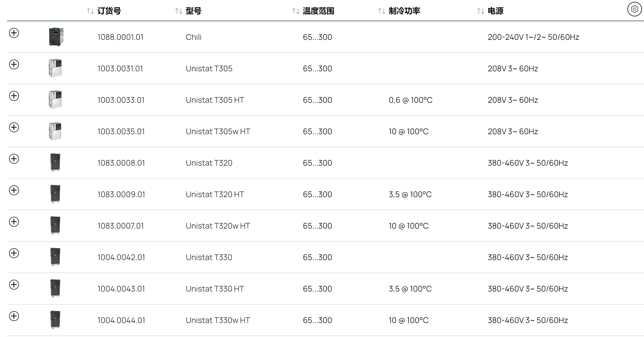Expand the Unistat T330 HT row

tap(14, 284)
